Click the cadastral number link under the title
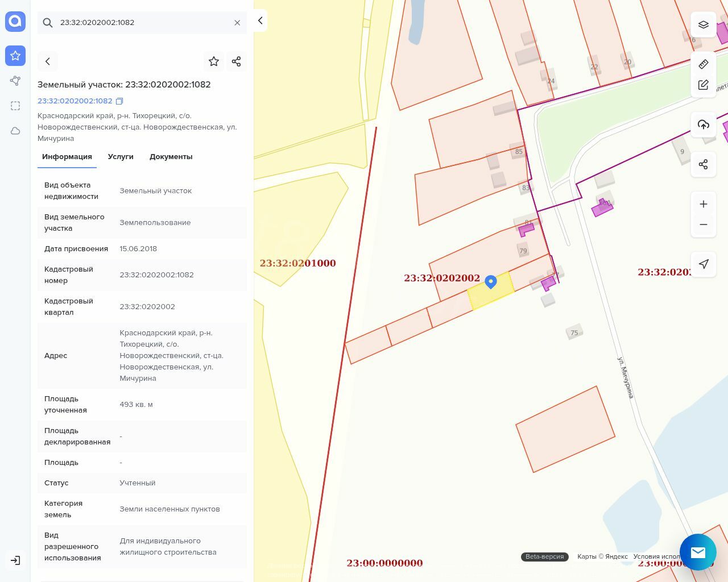The image size is (728, 582). click(75, 101)
